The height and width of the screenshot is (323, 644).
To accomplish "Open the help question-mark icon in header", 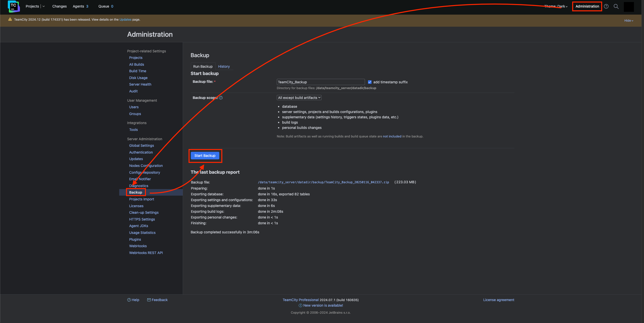I will tap(606, 7).
